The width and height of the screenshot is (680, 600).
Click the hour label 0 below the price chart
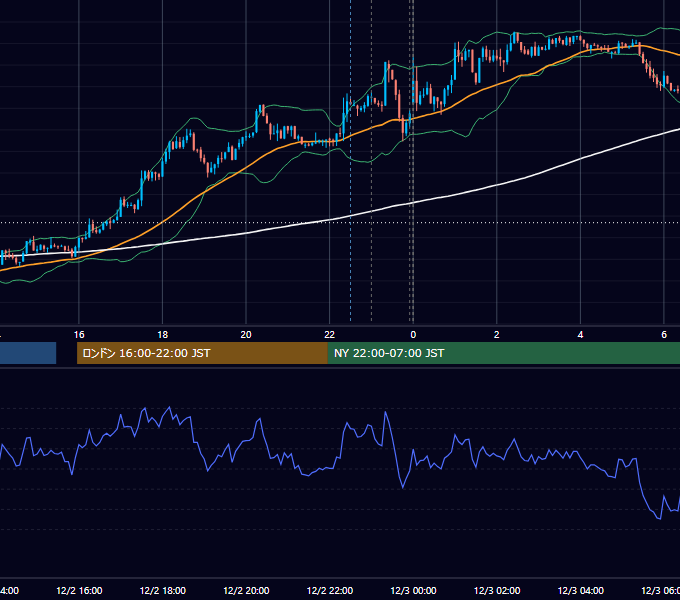point(413,335)
